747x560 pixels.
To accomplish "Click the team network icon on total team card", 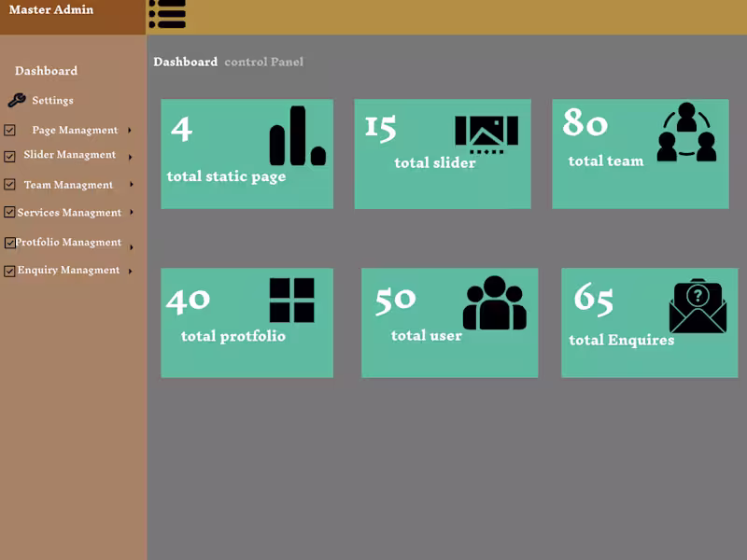I will point(686,132).
